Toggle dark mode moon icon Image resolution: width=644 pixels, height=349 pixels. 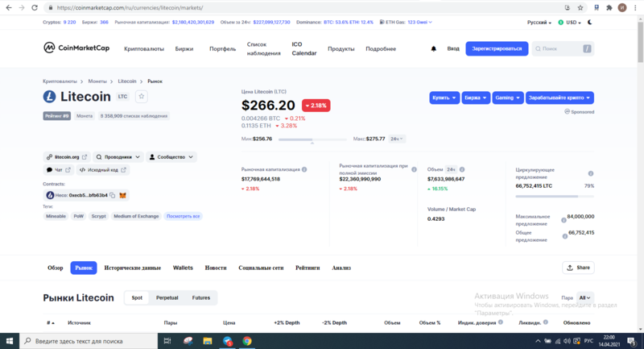[x=590, y=23]
